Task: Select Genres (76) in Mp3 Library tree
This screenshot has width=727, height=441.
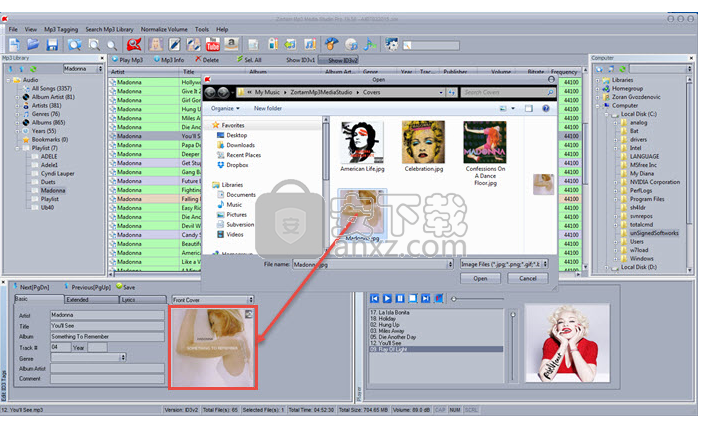Action: (x=45, y=114)
